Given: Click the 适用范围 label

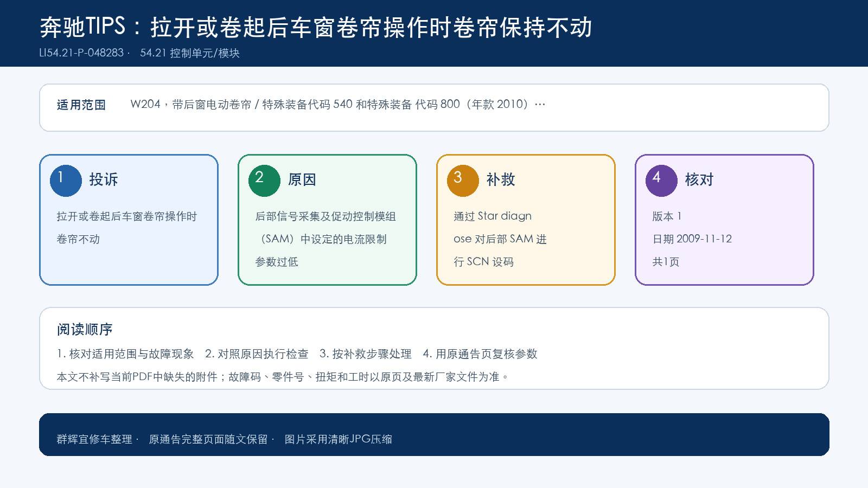Looking at the screenshot, I should tap(81, 105).
